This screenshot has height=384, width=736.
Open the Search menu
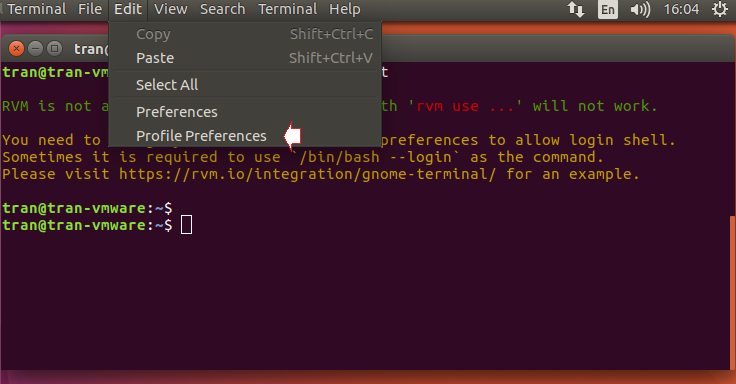pos(222,9)
